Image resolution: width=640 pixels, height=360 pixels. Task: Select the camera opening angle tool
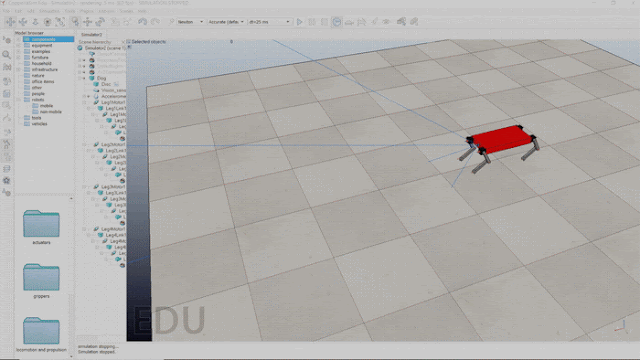(47, 22)
